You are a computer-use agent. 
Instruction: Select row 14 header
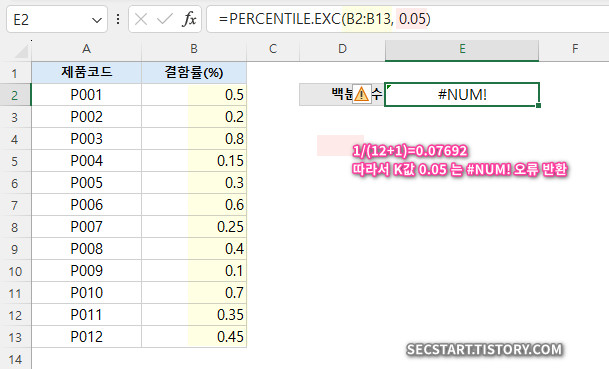[x=15, y=359]
